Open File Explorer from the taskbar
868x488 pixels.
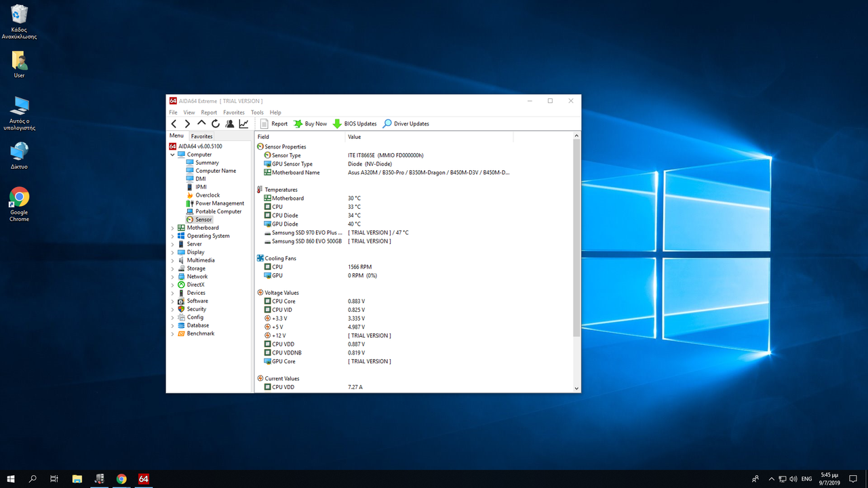pos(77,479)
